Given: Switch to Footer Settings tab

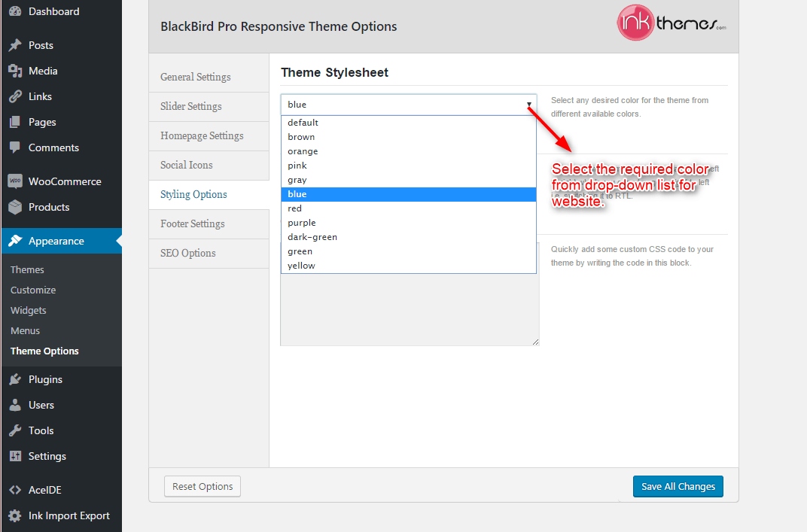Looking at the screenshot, I should pyautogui.click(x=209, y=223).
